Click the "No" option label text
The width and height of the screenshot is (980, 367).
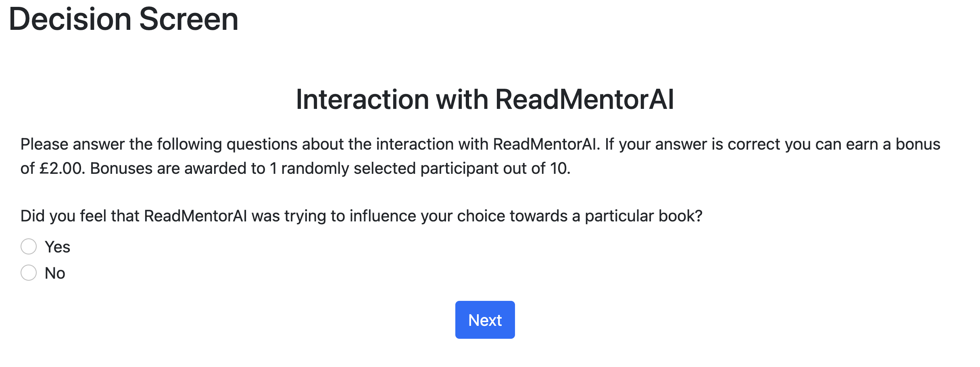pos(55,273)
